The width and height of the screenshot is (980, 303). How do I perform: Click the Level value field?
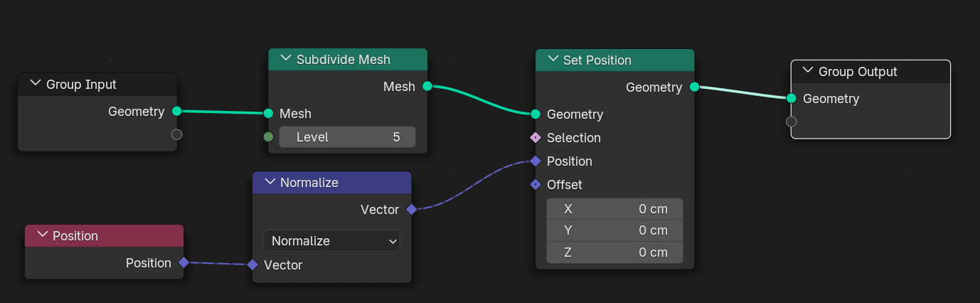(x=347, y=137)
